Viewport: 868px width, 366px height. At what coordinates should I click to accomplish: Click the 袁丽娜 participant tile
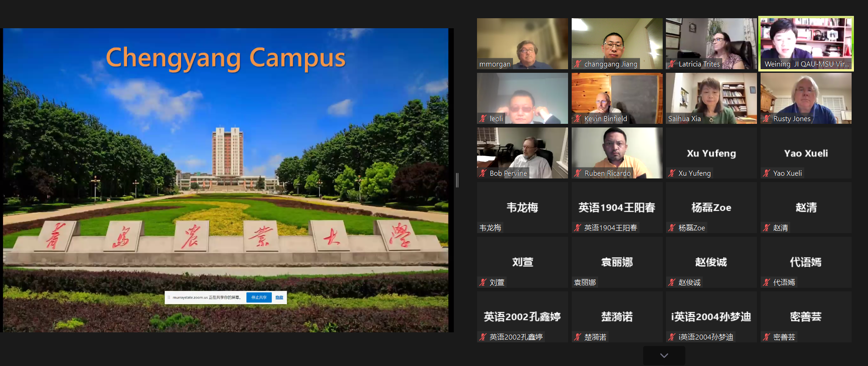coord(617,262)
